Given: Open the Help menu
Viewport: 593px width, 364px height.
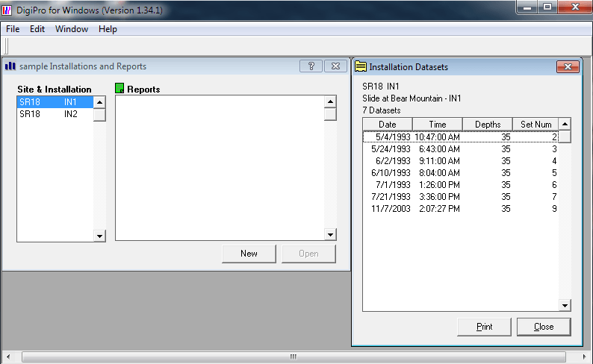Looking at the screenshot, I should coord(108,29).
